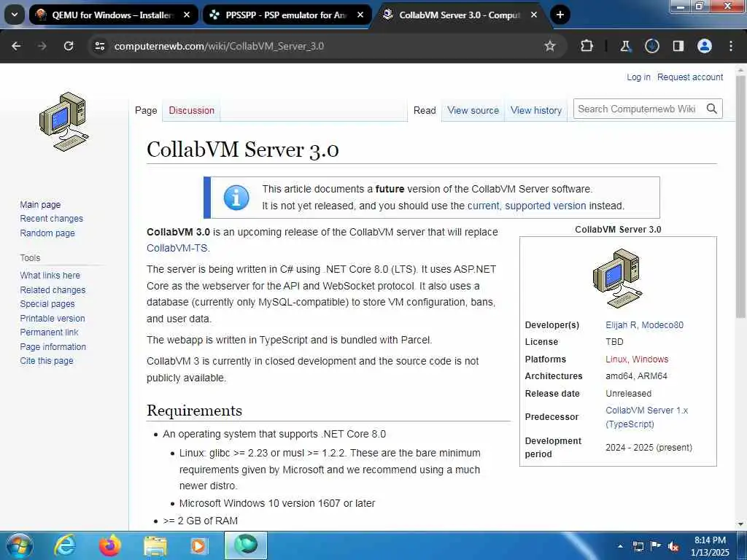Image resolution: width=747 pixels, height=560 pixels.
Task: Toggle the browser side panel
Action: click(x=678, y=46)
